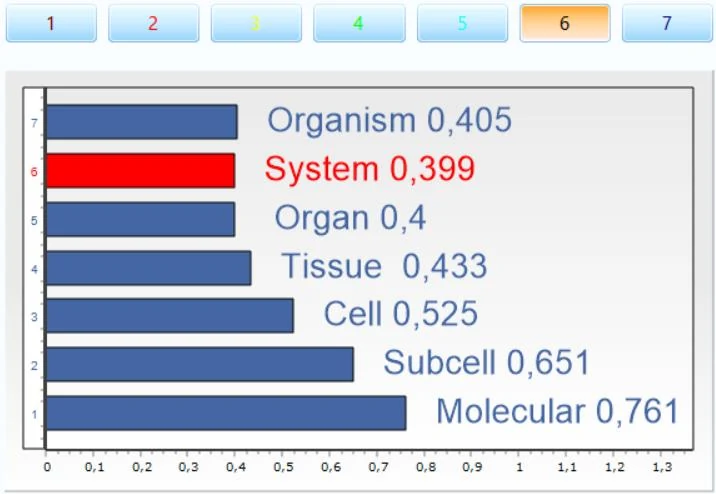The width and height of the screenshot is (716, 494).
Task: Select the red System bar
Action: point(141,171)
